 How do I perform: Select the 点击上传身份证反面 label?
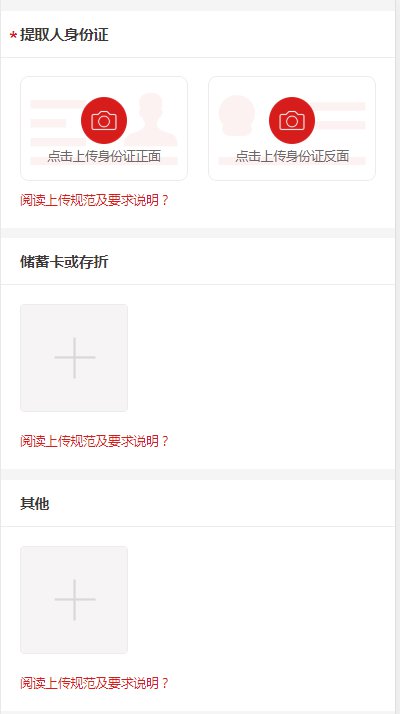[292, 156]
